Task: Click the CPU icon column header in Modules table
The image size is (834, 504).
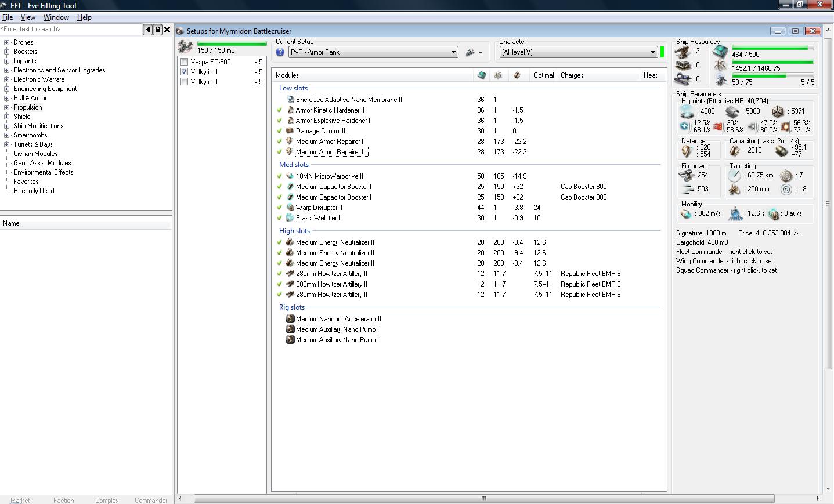Action: [x=481, y=75]
